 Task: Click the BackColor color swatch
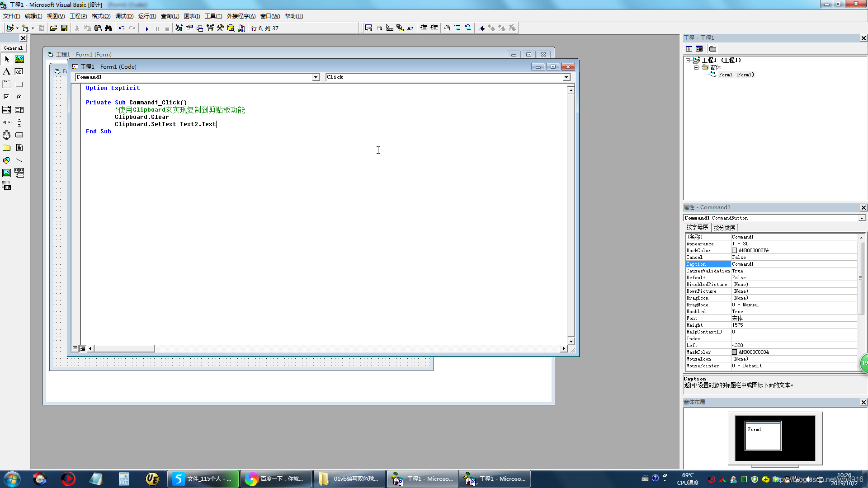pyautogui.click(x=735, y=250)
